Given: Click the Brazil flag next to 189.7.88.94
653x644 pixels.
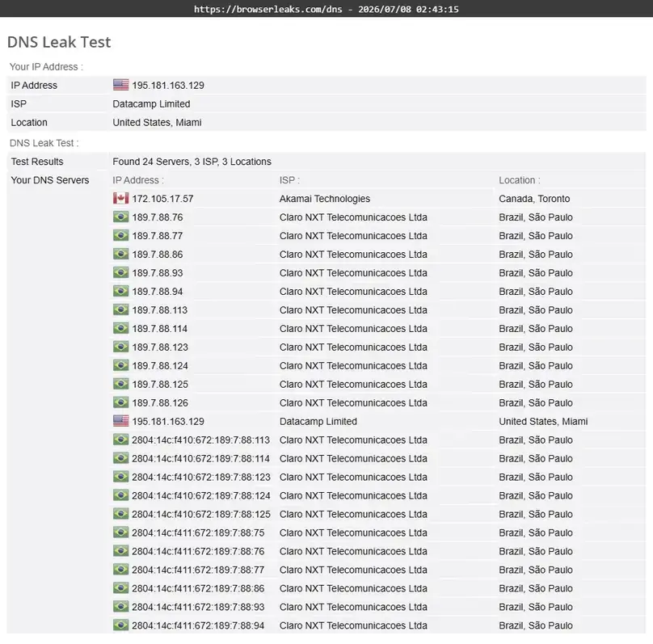Looking at the screenshot, I should pos(120,291).
